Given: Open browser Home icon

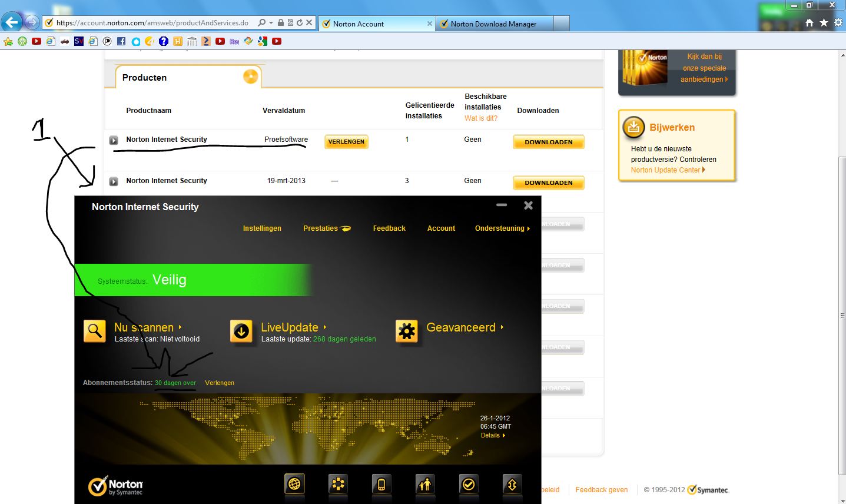Looking at the screenshot, I should (x=809, y=22).
